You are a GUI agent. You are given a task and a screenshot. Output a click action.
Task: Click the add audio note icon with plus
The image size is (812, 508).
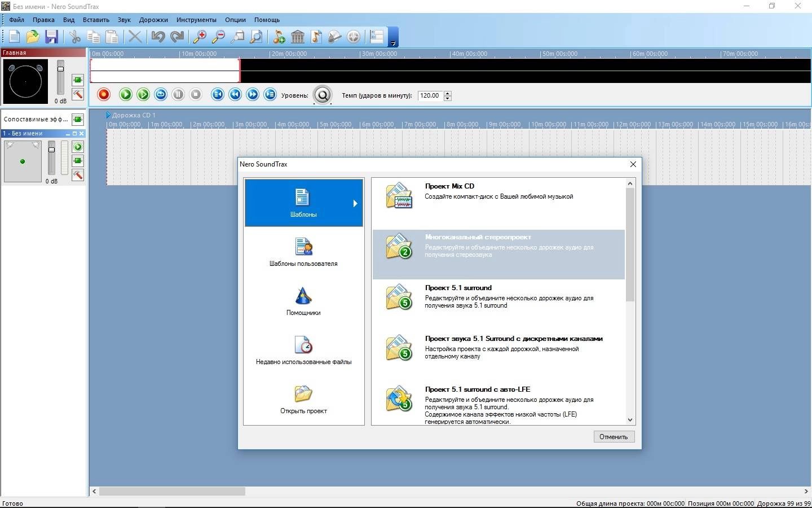pyautogui.click(x=279, y=37)
